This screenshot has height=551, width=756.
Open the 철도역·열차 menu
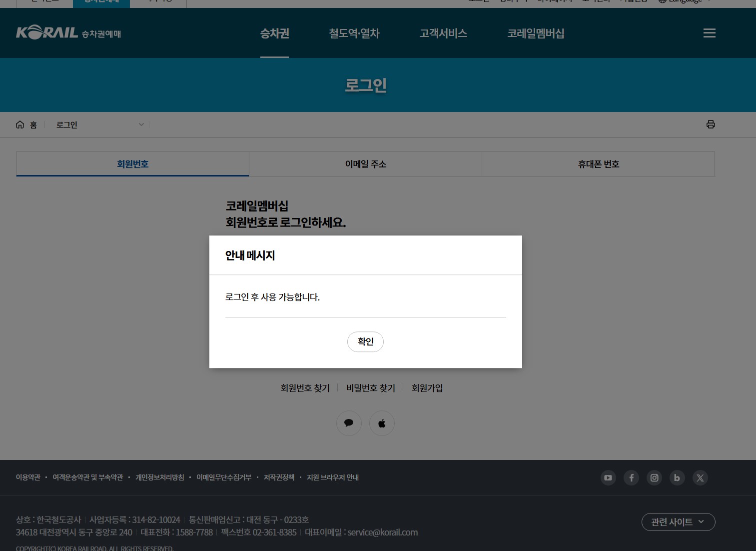tap(354, 33)
